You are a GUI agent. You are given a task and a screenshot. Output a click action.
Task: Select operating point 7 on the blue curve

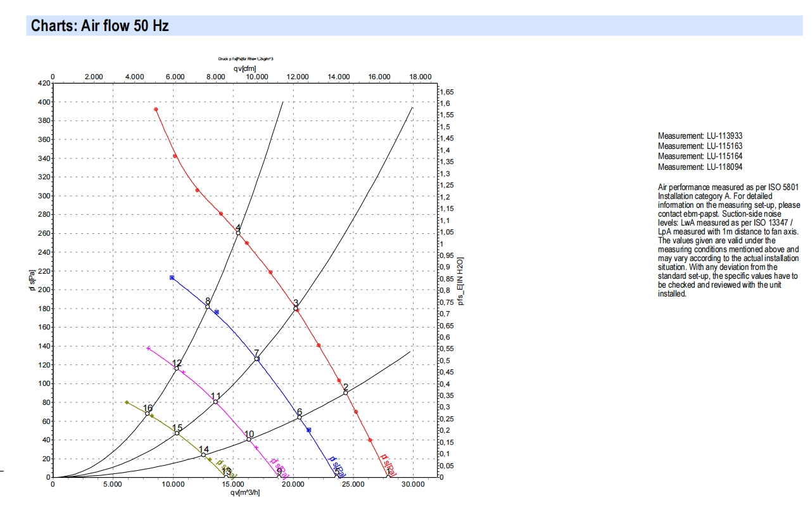(x=257, y=359)
